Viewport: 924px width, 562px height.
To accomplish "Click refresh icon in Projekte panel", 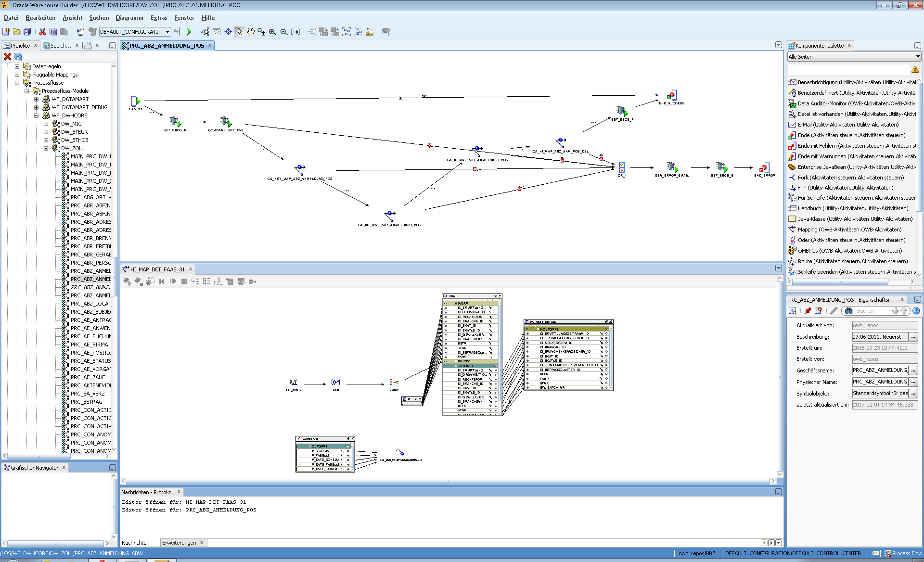I will point(18,56).
